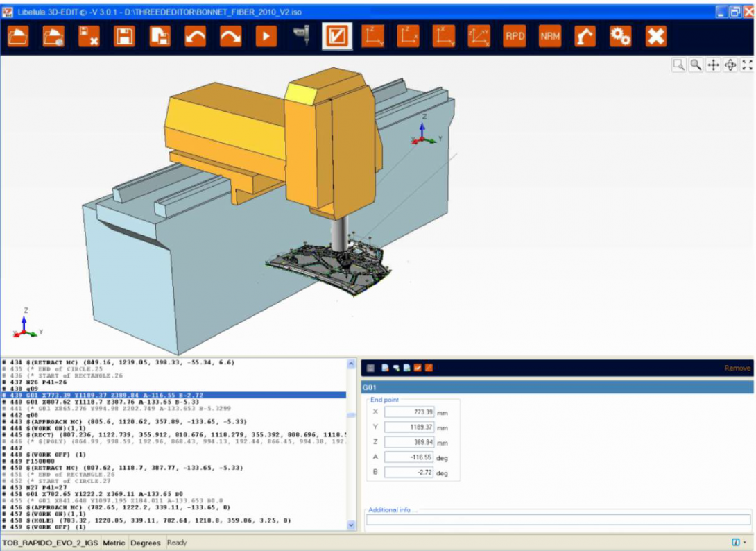This screenshot has height=551, width=756.
Task: Redo the edit with the redo arrow
Action: click(230, 36)
